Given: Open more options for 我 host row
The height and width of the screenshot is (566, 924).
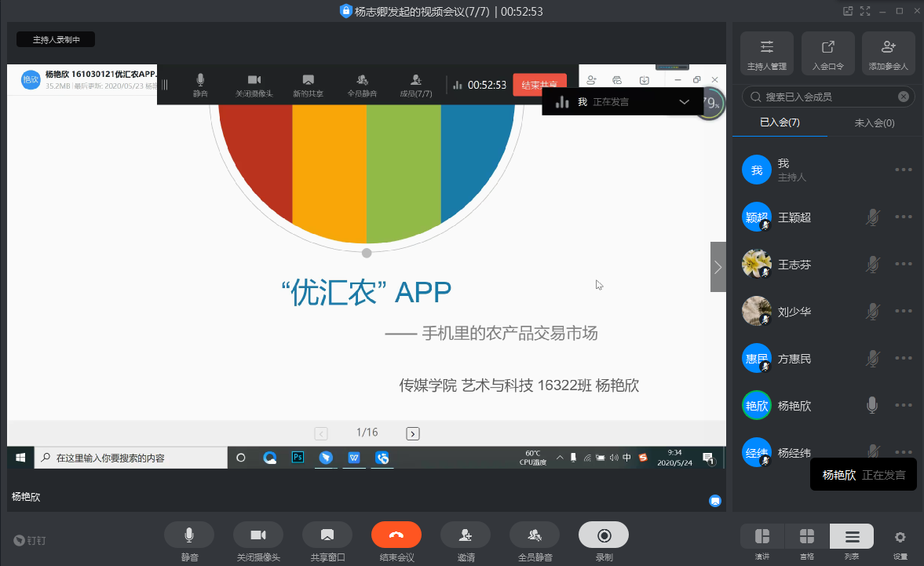Looking at the screenshot, I should 904,170.
